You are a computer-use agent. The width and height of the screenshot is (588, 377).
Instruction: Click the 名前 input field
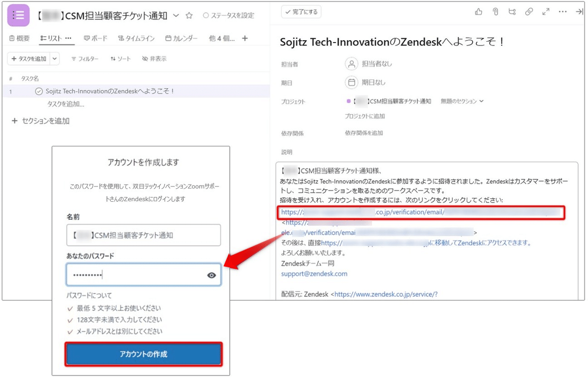point(144,235)
